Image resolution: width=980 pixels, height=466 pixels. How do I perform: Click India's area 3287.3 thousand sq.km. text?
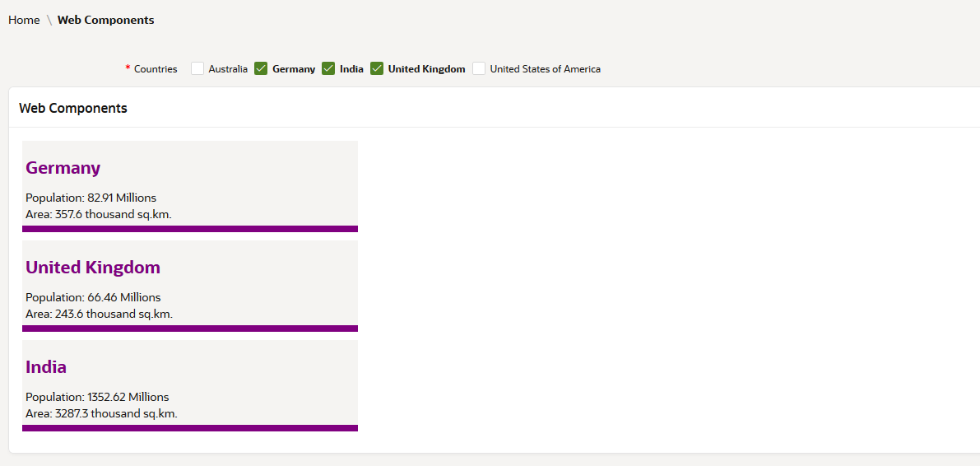point(102,413)
